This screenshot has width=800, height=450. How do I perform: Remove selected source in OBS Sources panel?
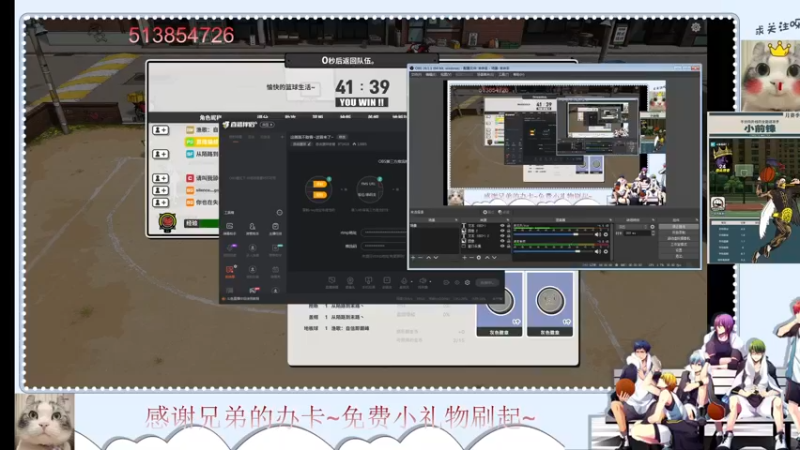(471, 258)
